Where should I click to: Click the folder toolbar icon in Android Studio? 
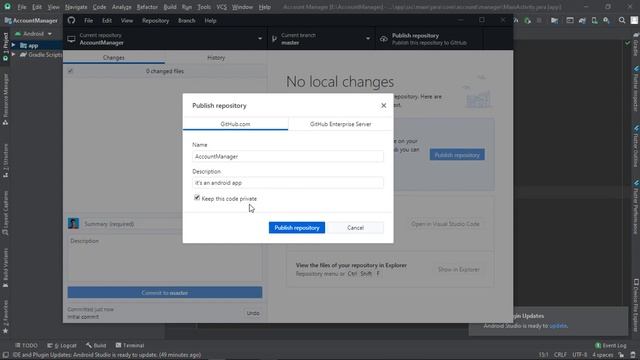click(x=554, y=20)
